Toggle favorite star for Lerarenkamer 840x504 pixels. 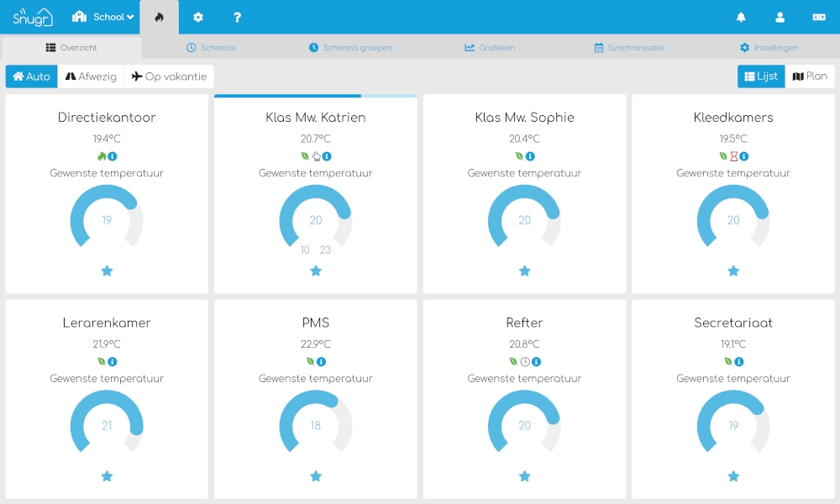[108, 476]
